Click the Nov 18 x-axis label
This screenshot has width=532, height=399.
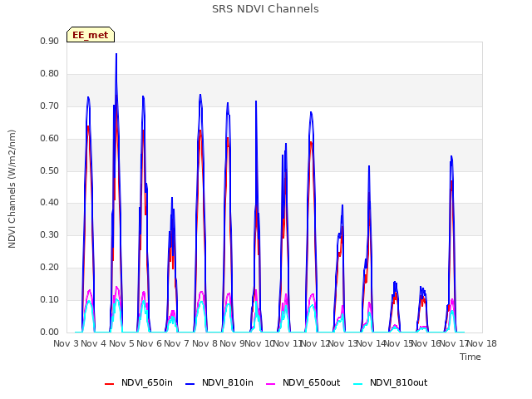tap(482, 343)
